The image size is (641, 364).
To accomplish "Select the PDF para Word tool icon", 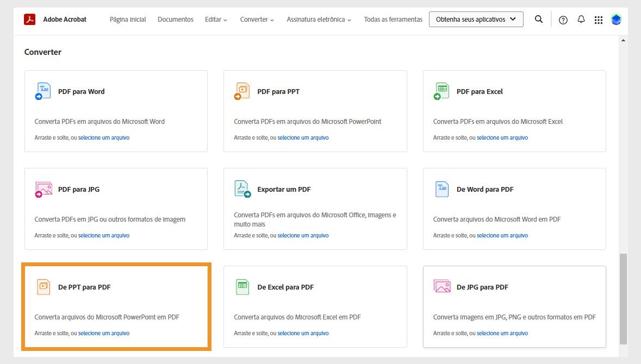I will (x=43, y=91).
